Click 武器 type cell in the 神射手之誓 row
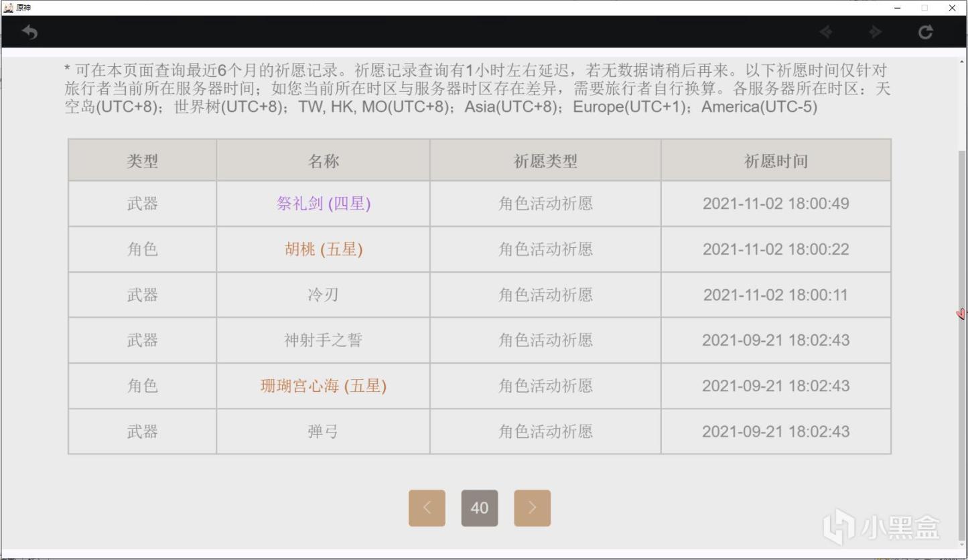The height and width of the screenshot is (560, 968). [x=142, y=340]
